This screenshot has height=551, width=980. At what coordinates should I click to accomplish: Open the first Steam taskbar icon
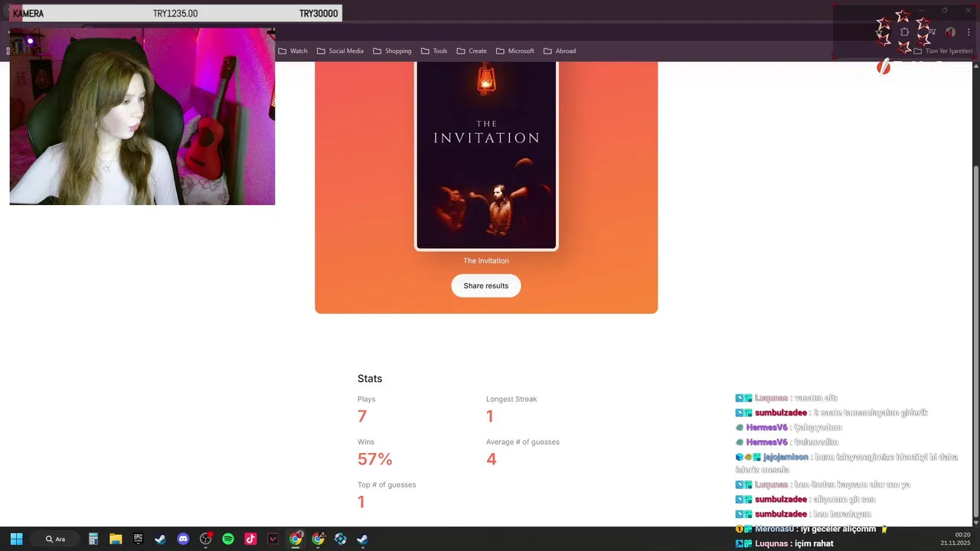pos(160,539)
